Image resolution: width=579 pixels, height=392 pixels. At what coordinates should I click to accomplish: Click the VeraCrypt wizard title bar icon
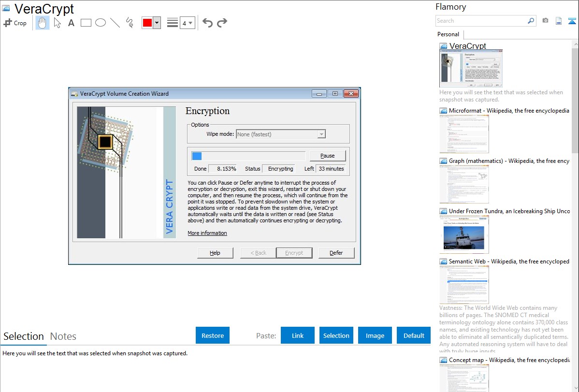tap(74, 94)
